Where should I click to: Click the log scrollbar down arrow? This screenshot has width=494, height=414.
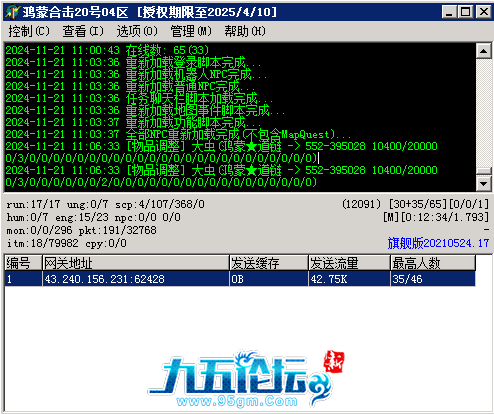coord(483,183)
